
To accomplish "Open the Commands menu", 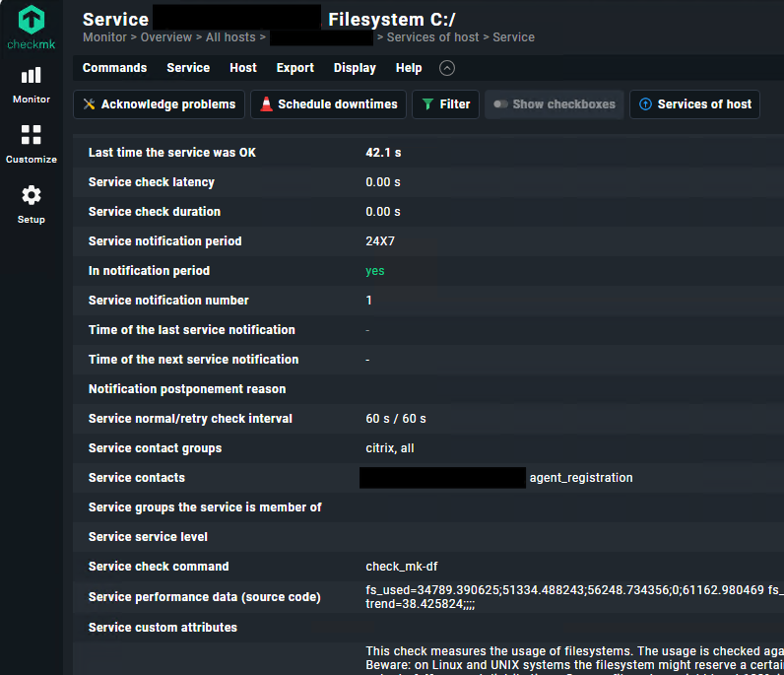I will point(114,68).
